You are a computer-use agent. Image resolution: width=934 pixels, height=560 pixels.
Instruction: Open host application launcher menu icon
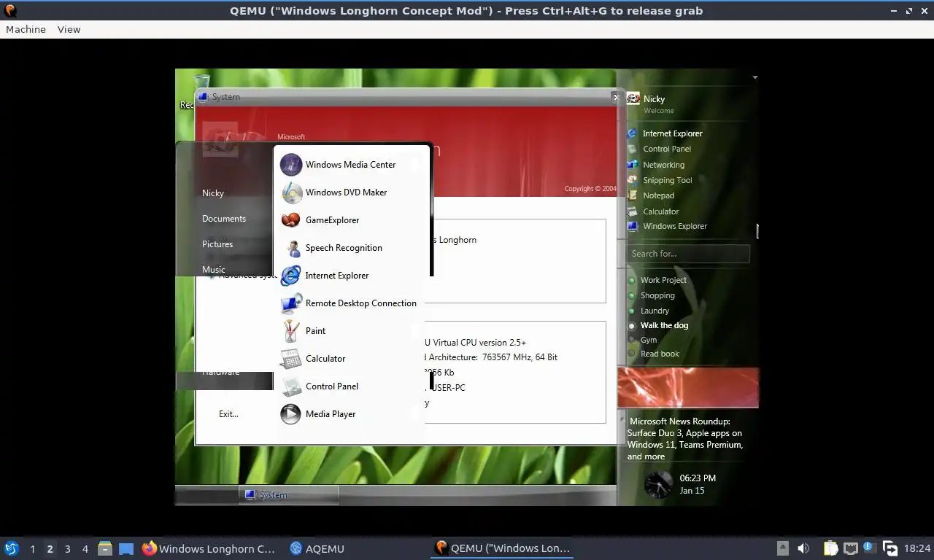(x=11, y=548)
